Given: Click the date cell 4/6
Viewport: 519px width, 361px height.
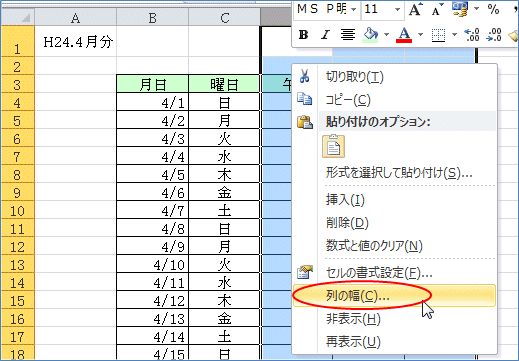Looking at the screenshot, I should (x=153, y=192).
